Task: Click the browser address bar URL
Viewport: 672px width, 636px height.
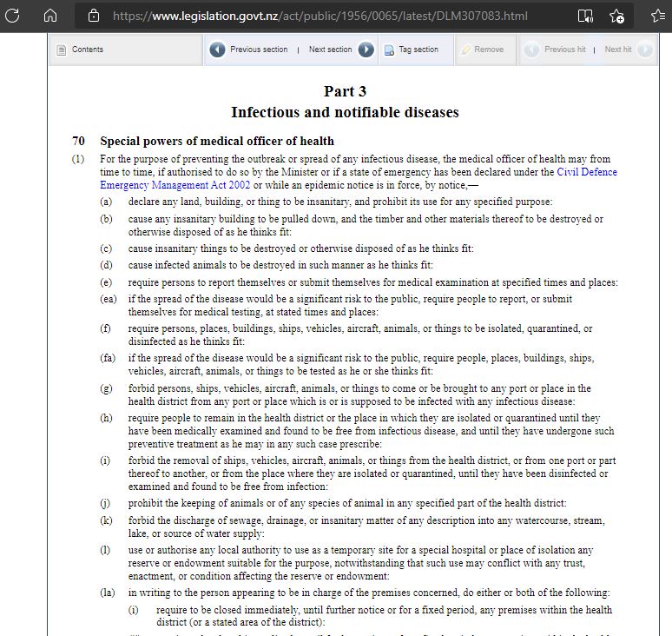Action: tap(320, 16)
